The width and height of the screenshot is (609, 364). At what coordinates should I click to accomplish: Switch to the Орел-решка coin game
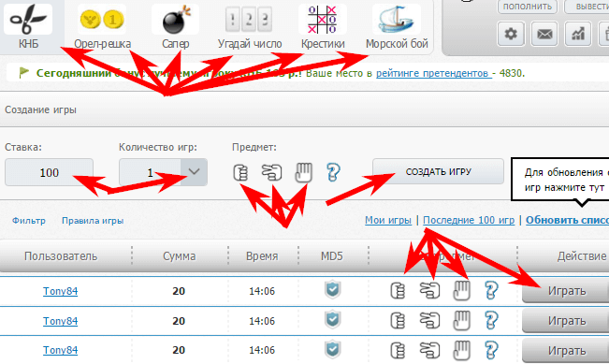(102, 26)
